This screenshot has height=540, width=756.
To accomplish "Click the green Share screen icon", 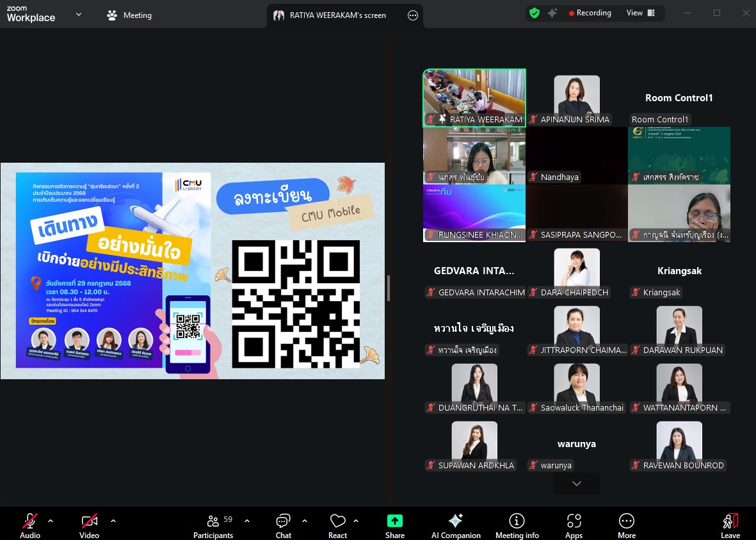I will (x=394, y=521).
